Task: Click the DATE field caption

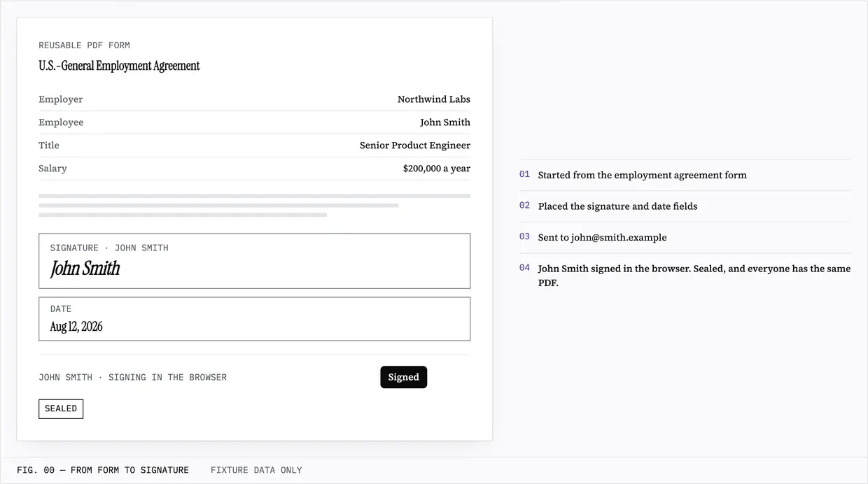Action: pyautogui.click(x=61, y=308)
